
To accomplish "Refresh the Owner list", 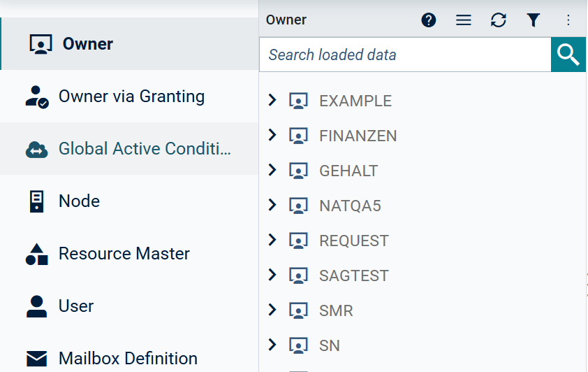I will [499, 20].
